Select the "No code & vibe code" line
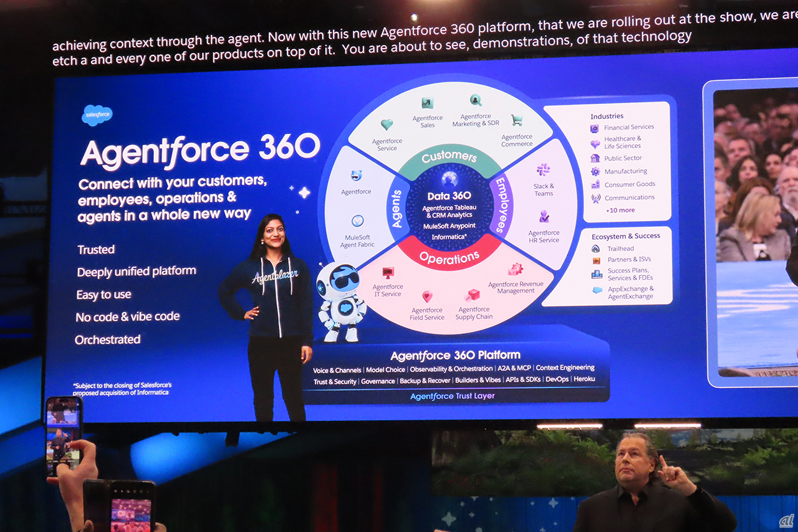 click(x=128, y=317)
